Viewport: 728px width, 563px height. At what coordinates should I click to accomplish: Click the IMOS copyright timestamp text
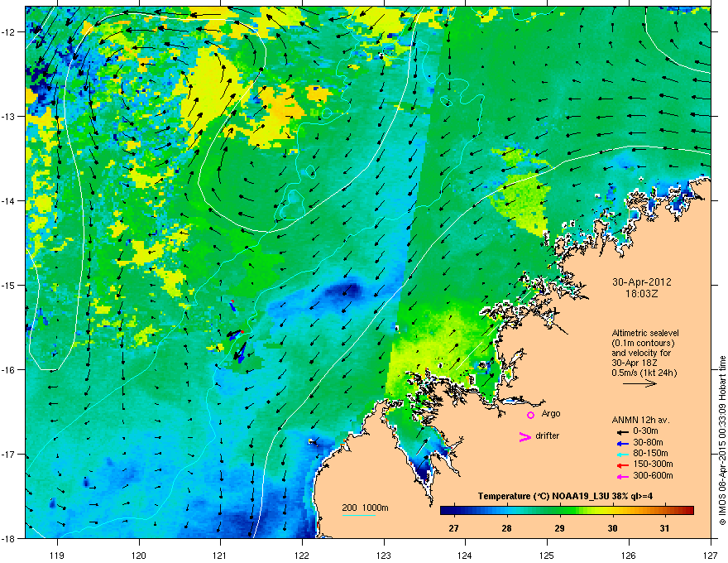(722, 440)
